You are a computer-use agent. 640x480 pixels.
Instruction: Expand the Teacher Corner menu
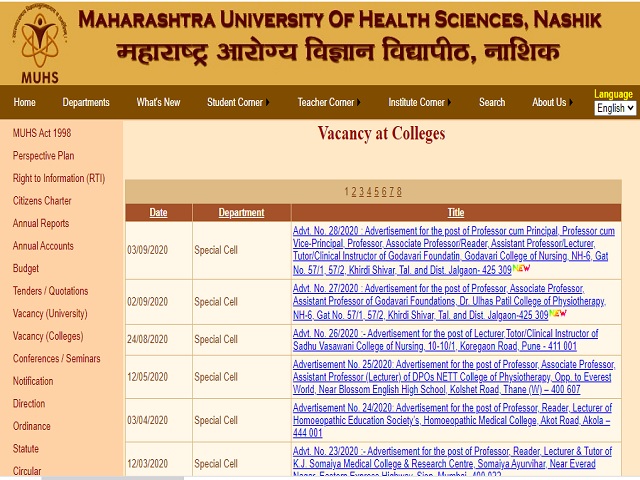(x=329, y=102)
